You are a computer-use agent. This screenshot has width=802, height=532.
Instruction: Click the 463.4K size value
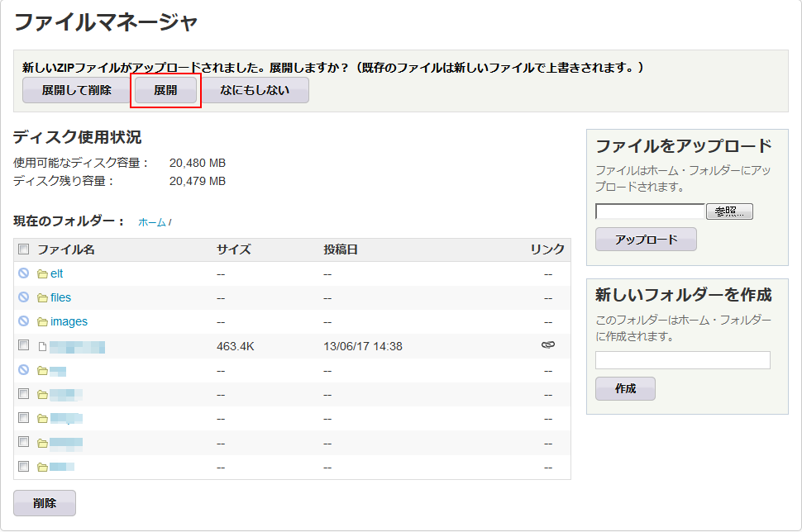236,346
